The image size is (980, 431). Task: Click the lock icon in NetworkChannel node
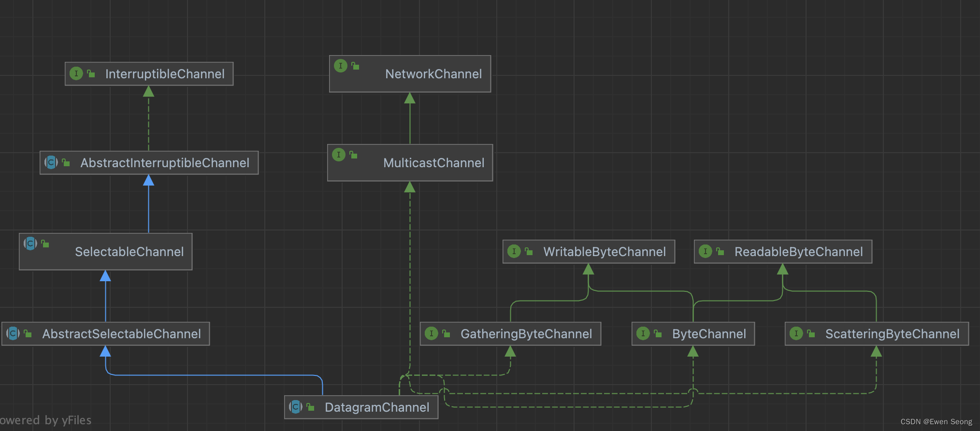tap(355, 66)
